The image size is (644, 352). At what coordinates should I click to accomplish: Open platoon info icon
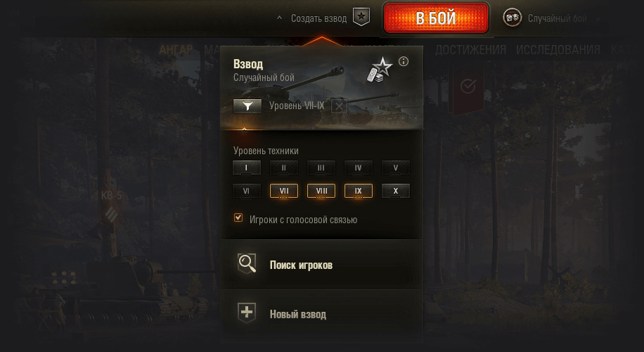(404, 61)
